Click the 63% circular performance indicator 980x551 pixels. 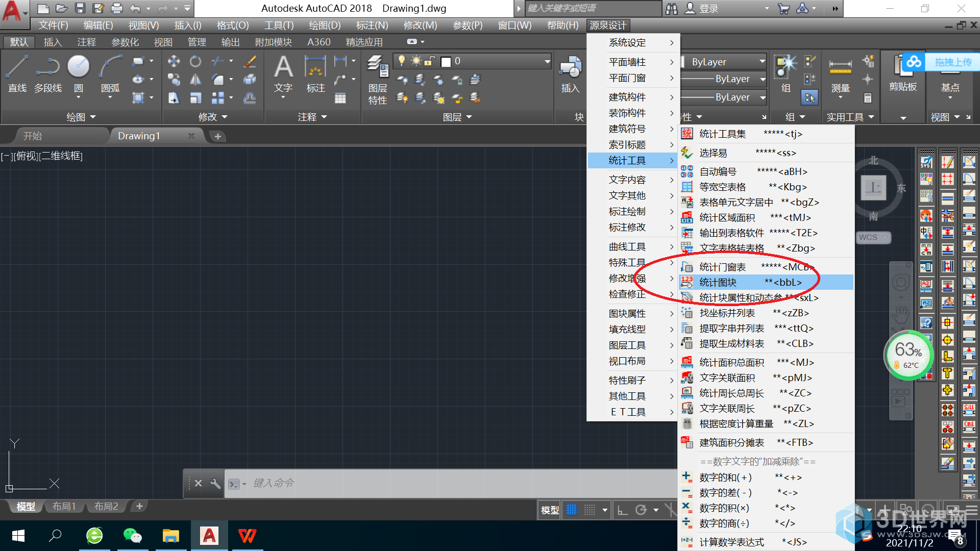coord(909,355)
